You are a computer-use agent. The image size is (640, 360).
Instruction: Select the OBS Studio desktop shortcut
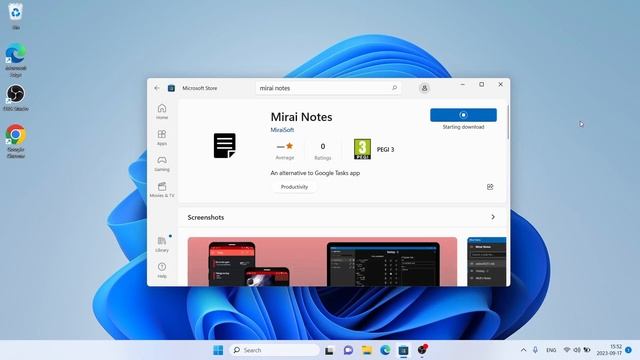[x=16, y=98]
